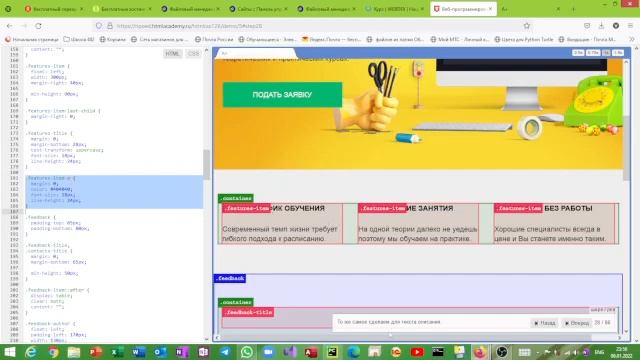Open Google Chrome from the taskbar

tap(53, 352)
